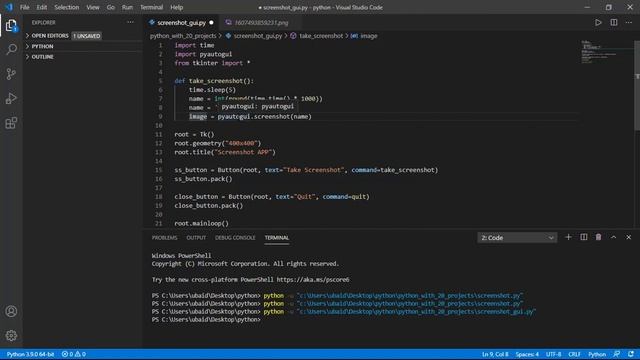The image size is (640, 360).
Task: Open editor More Actions ellipsis
Action: [629, 22]
